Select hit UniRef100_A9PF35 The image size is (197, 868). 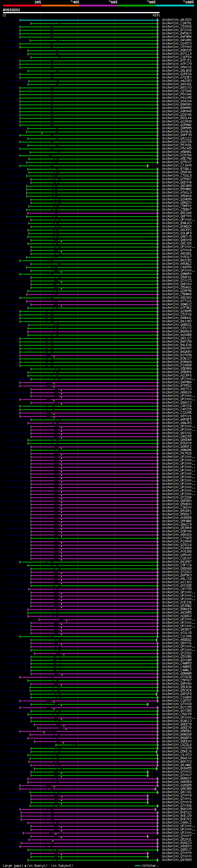(x=177, y=135)
